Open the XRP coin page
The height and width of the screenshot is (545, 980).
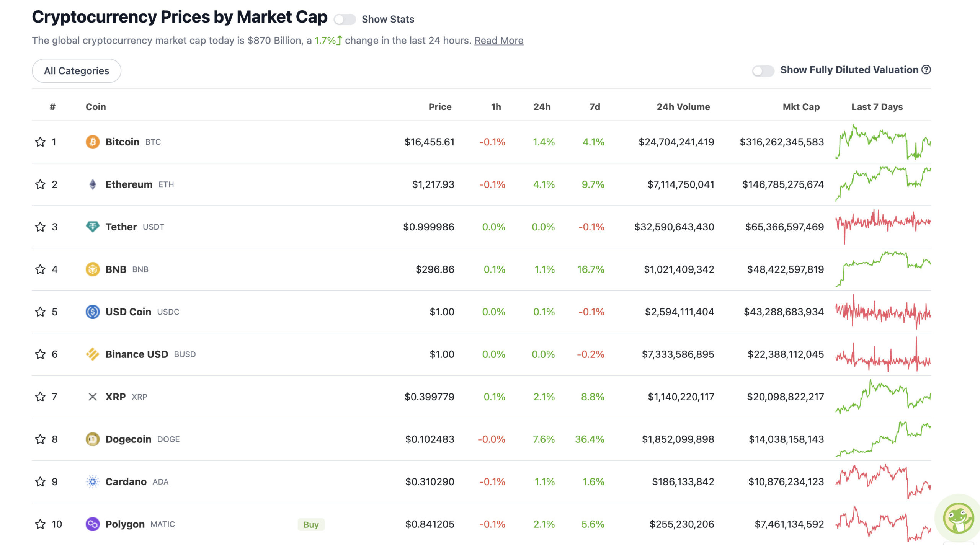coord(116,397)
